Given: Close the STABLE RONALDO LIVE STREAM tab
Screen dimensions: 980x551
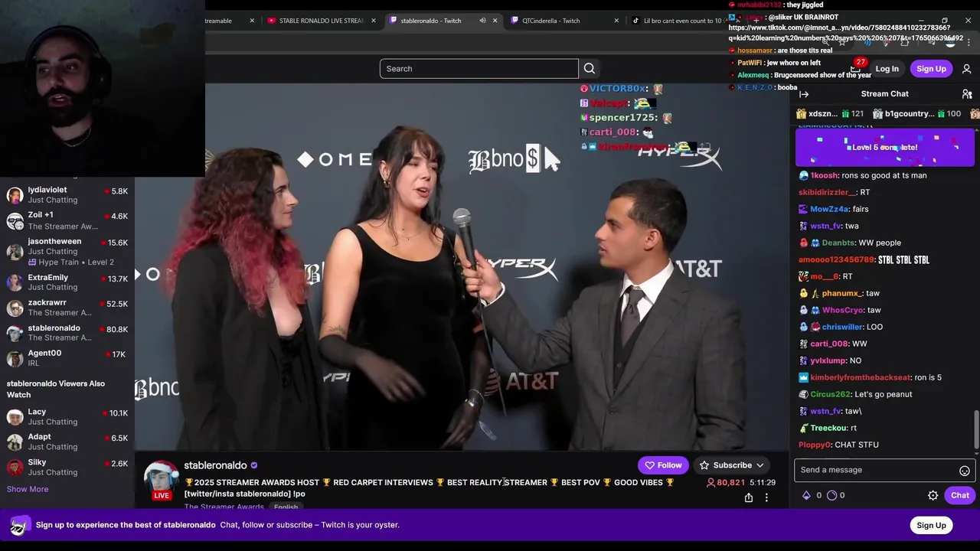Looking at the screenshot, I should [374, 21].
